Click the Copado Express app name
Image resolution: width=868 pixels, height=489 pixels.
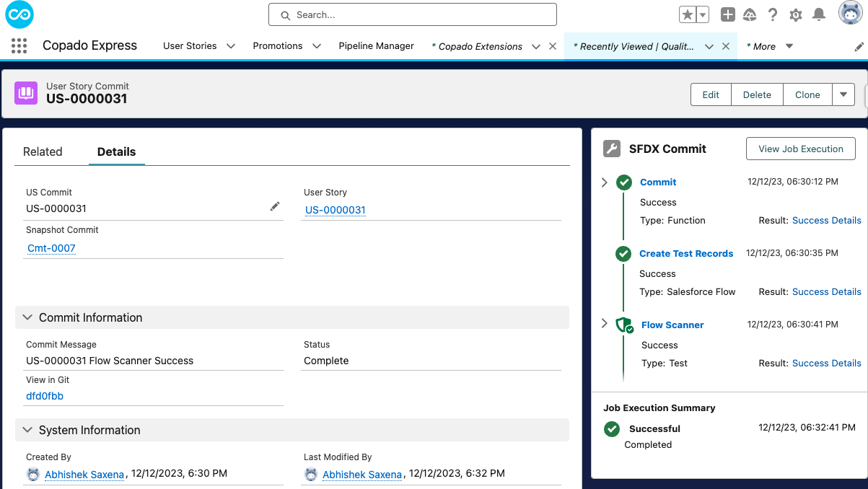(89, 45)
